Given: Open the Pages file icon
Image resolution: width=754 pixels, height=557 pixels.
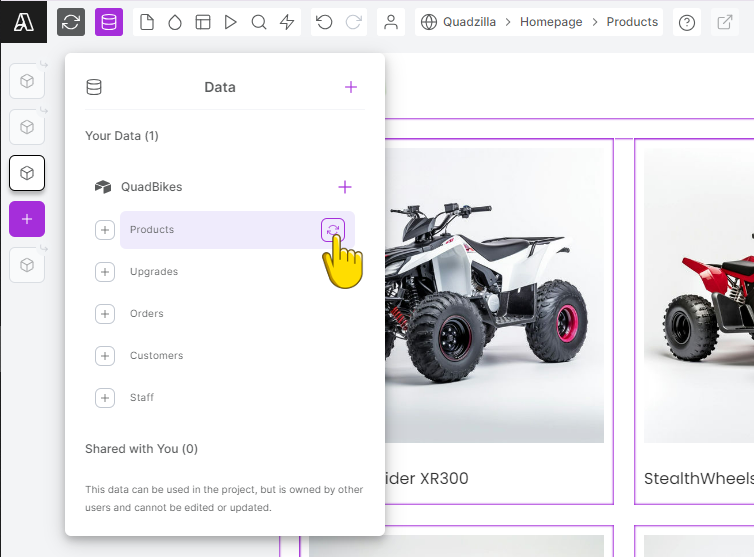Looking at the screenshot, I should 147,22.
